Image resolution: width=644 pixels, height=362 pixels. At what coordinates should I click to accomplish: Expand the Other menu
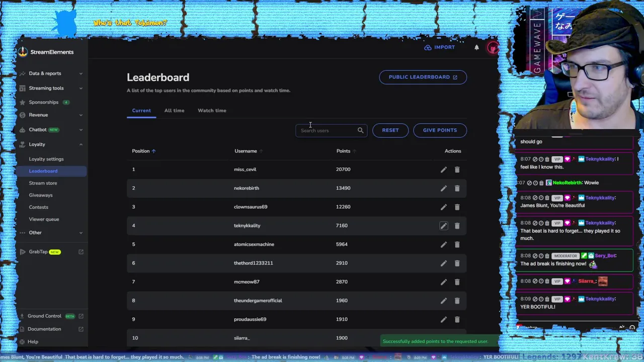51,232
